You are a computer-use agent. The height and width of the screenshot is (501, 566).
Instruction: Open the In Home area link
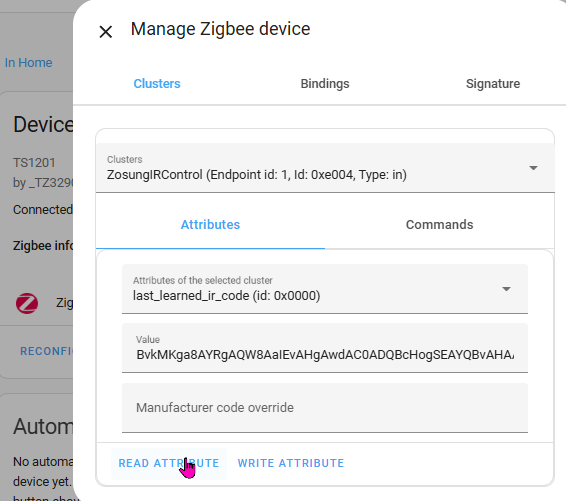pyautogui.click(x=29, y=63)
